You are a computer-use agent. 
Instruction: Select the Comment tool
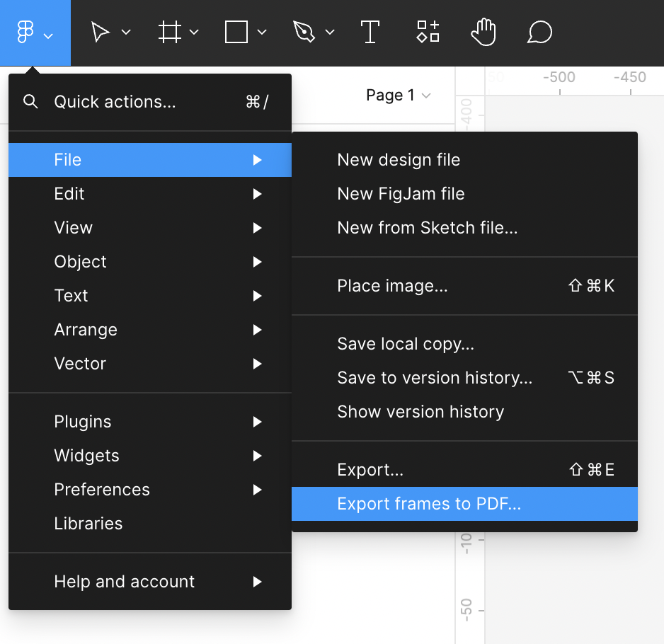(539, 32)
